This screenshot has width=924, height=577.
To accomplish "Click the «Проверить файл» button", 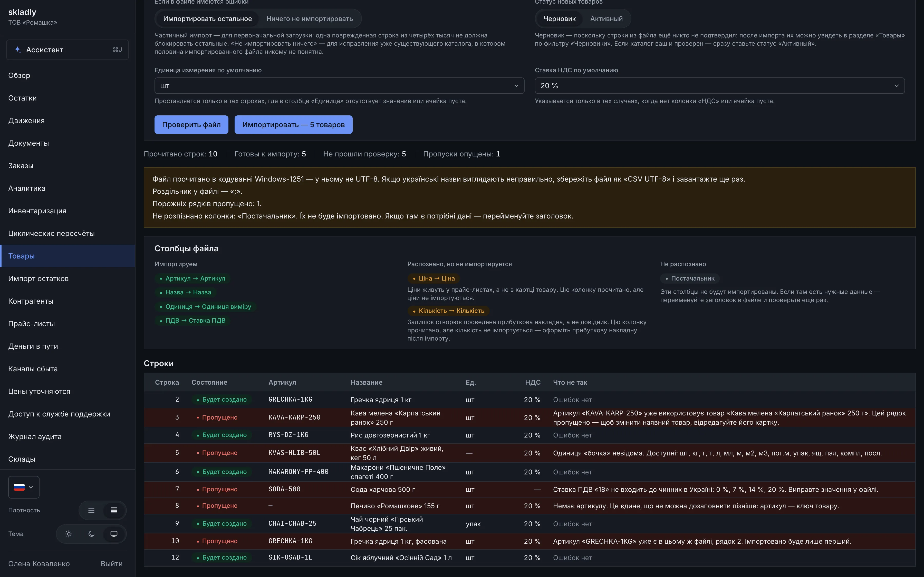I will coord(191,125).
